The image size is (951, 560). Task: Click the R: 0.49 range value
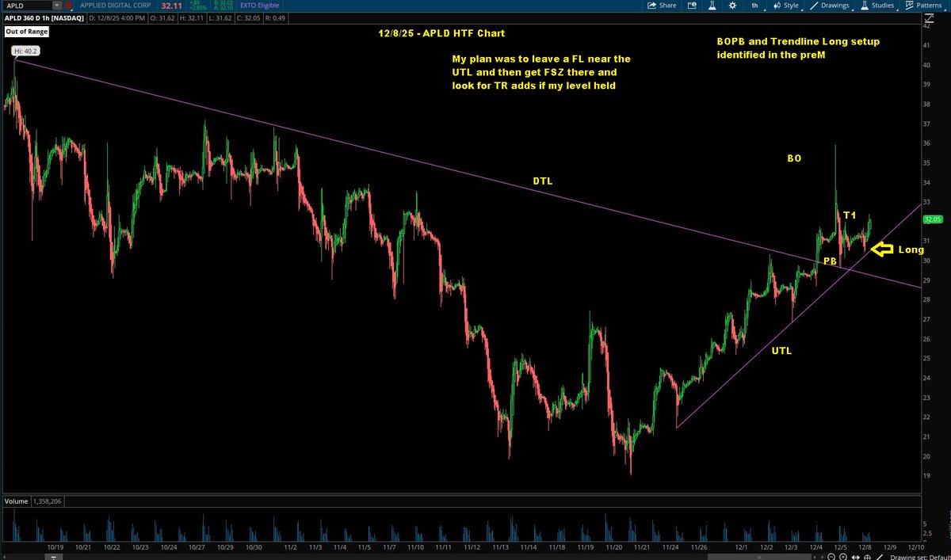point(275,18)
